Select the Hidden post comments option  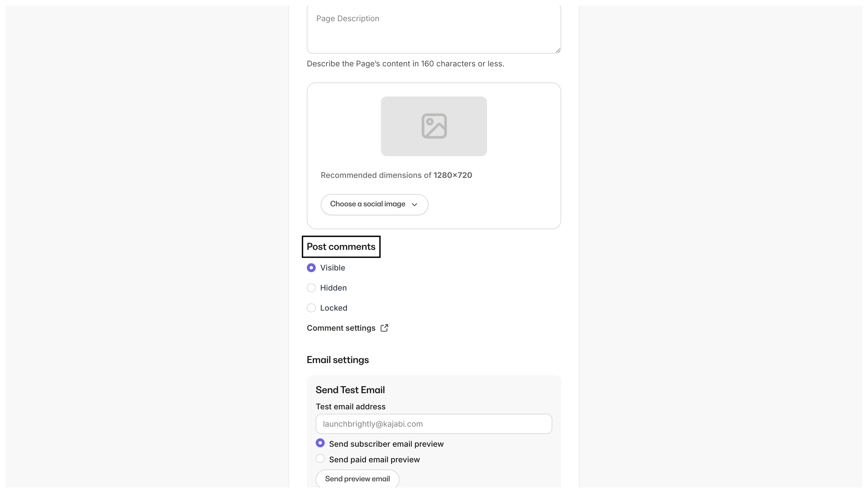311,288
